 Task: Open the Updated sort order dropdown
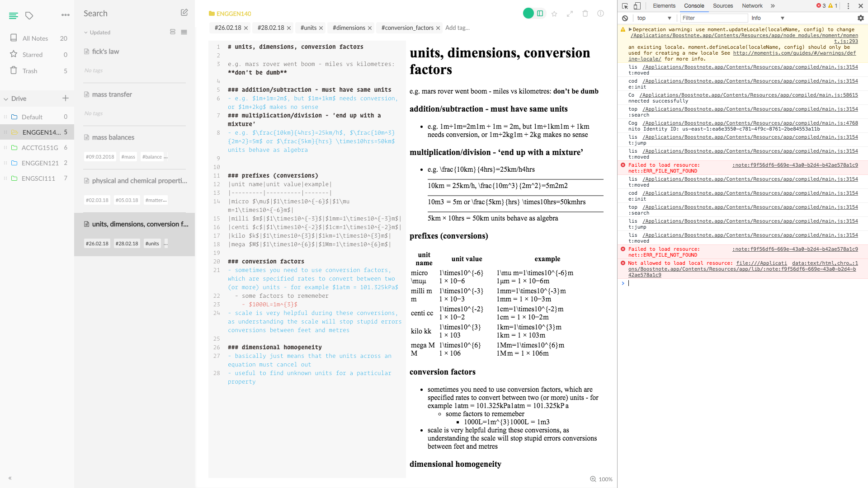[x=96, y=32]
